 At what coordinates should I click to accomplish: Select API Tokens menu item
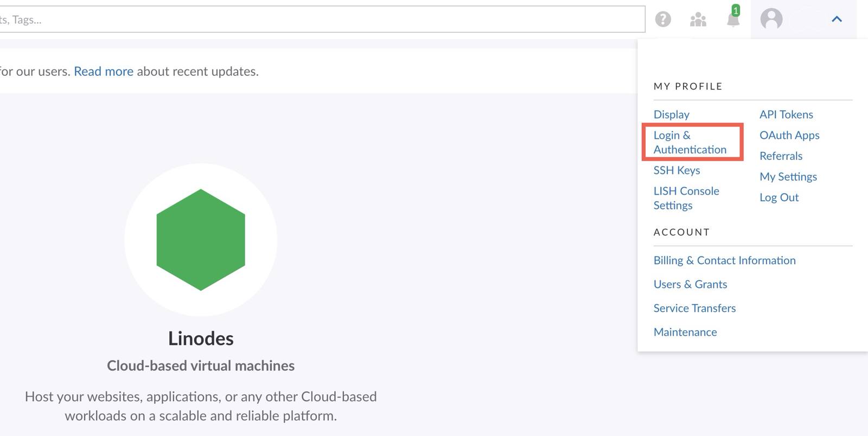(786, 114)
